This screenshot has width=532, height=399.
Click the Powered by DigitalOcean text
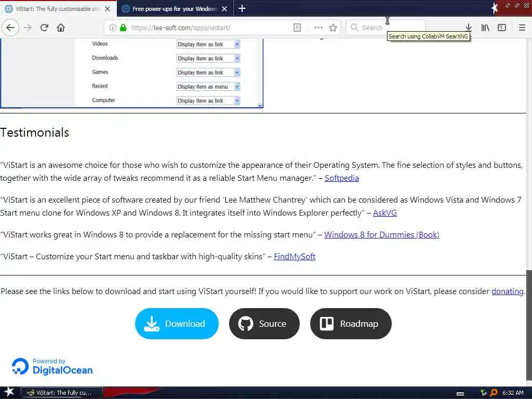pyautogui.click(x=62, y=366)
